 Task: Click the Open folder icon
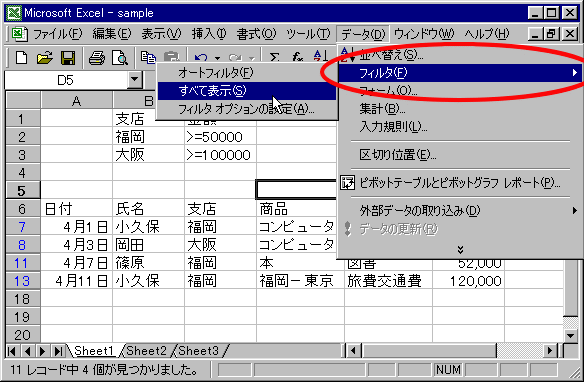[x=45, y=58]
